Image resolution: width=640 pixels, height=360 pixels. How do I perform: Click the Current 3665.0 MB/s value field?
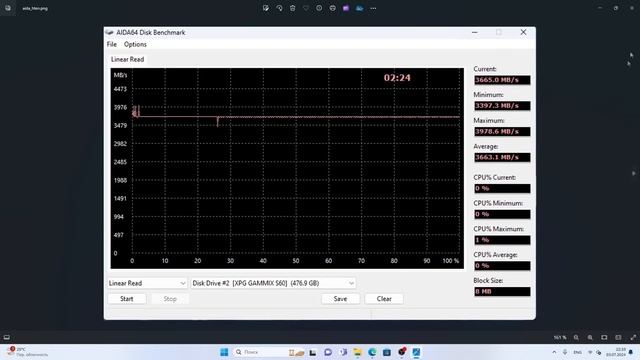pyautogui.click(x=502, y=80)
